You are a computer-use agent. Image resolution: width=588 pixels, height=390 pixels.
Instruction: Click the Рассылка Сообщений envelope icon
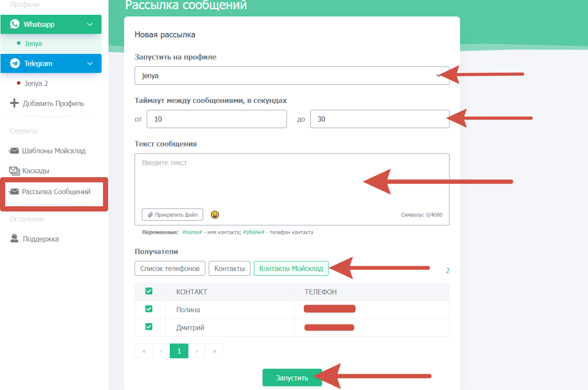pos(14,192)
